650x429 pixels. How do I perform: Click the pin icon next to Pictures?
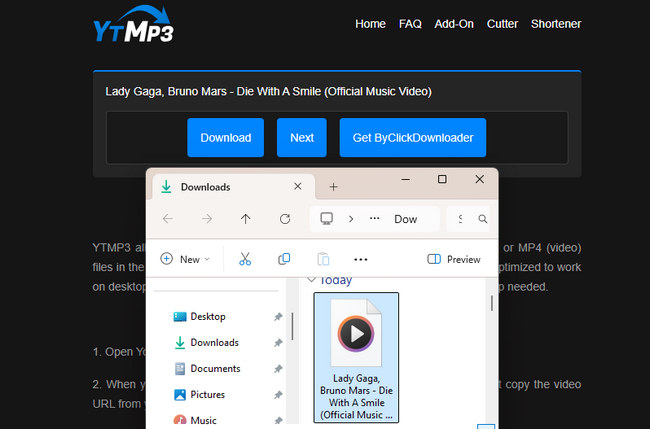click(x=278, y=395)
